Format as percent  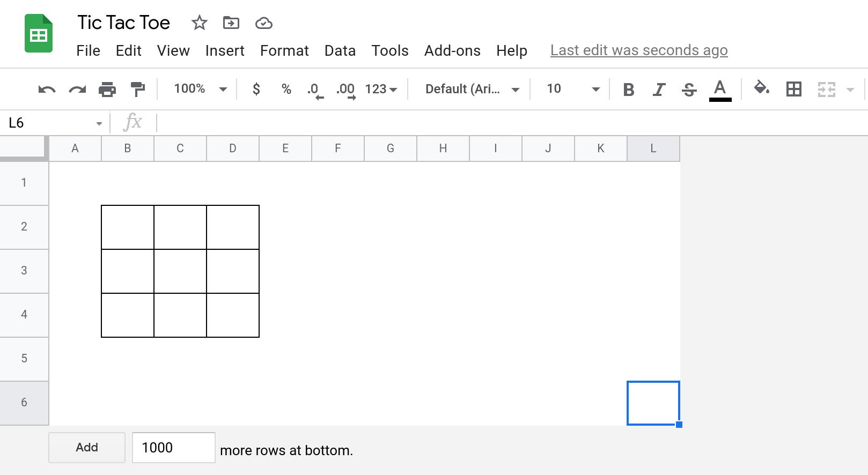point(286,89)
